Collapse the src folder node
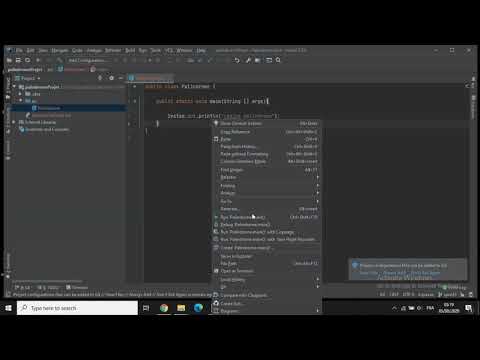The height and width of the screenshot is (360, 480). point(20,101)
